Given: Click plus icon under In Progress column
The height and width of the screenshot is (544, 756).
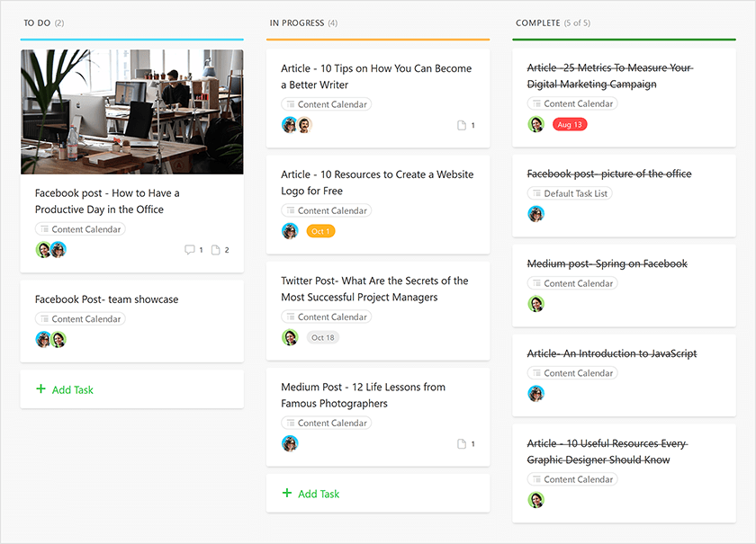Looking at the screenshot, I should coord(287,493).
